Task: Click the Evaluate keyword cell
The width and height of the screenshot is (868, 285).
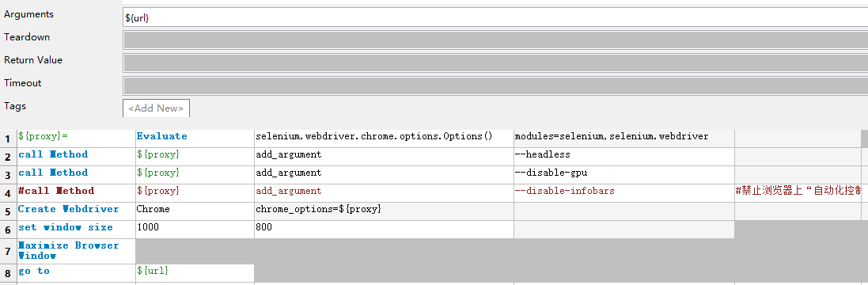Action: (195, 139)
